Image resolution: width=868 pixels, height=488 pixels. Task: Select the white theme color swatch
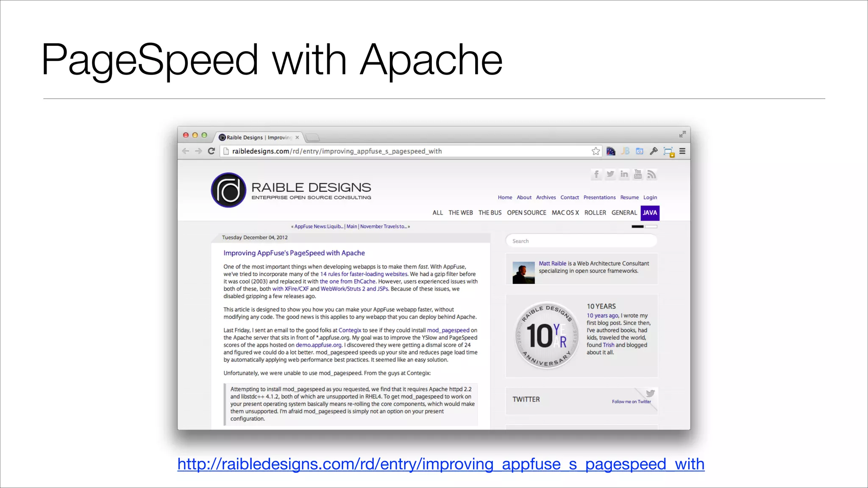click(651, 227)
